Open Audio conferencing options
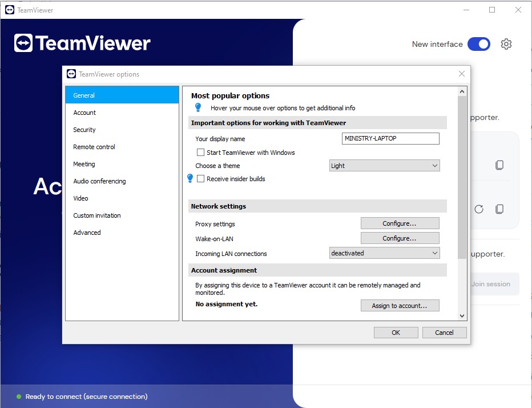This screenshot has width=532, height=408. tap(122, 181)
